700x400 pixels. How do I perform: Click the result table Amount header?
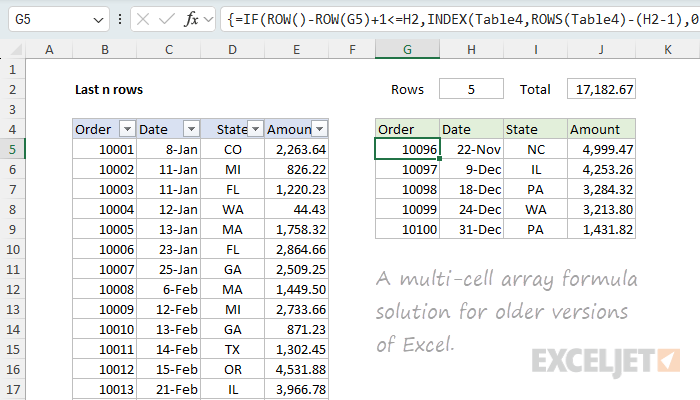point(601,129)
